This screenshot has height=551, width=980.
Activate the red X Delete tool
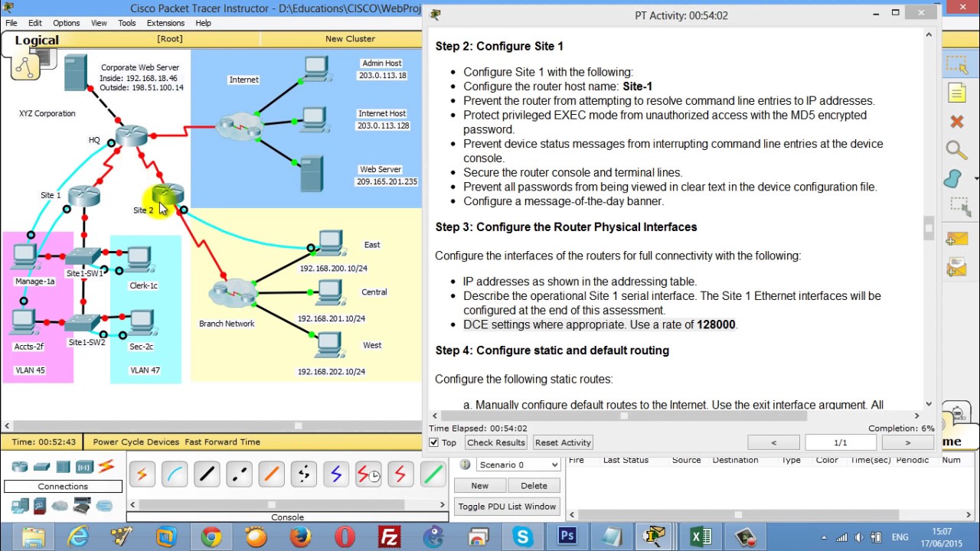957,122
